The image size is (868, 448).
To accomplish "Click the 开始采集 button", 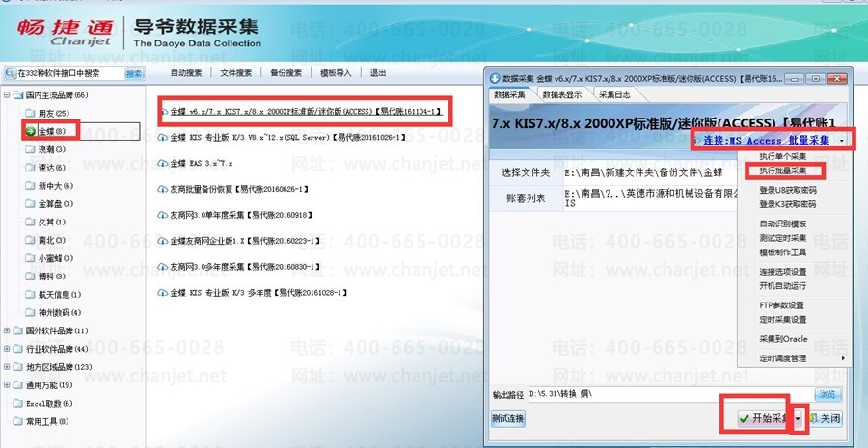I will [765, 419].
